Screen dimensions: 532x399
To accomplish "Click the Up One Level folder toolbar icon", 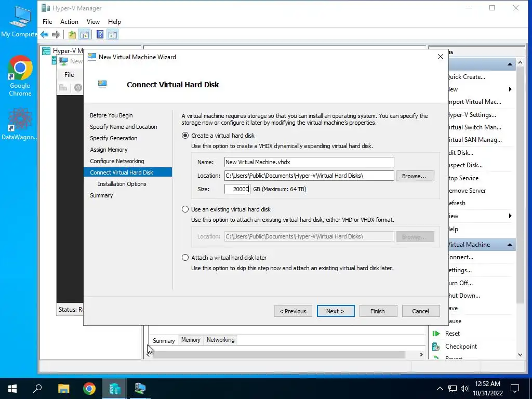I will pos(72,34).
